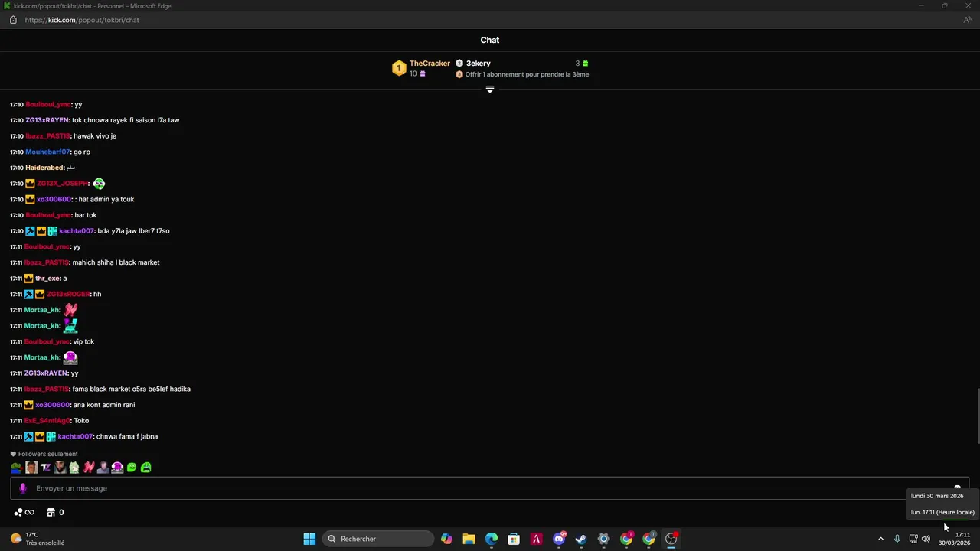The image size is (980, 551).
Task: Click the 'Chat' header title
Action: (490, 40)
